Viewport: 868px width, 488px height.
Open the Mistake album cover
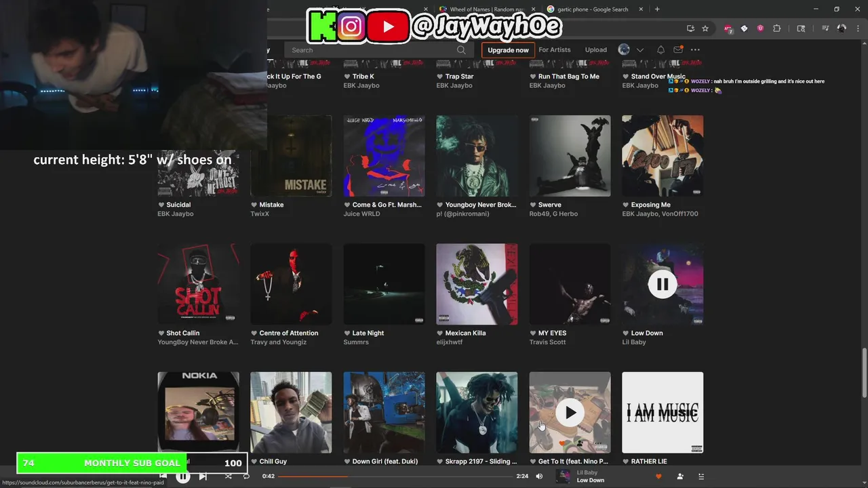[291, 156]
